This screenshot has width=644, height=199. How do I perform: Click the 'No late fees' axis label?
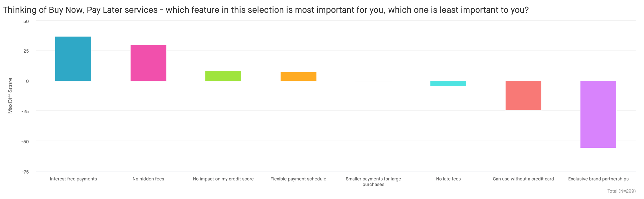(x=448, y=179)
